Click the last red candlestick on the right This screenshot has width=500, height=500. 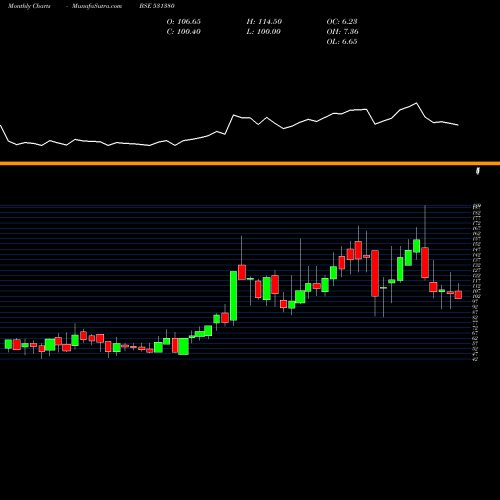pyautogui.click(x=458, y=295)
